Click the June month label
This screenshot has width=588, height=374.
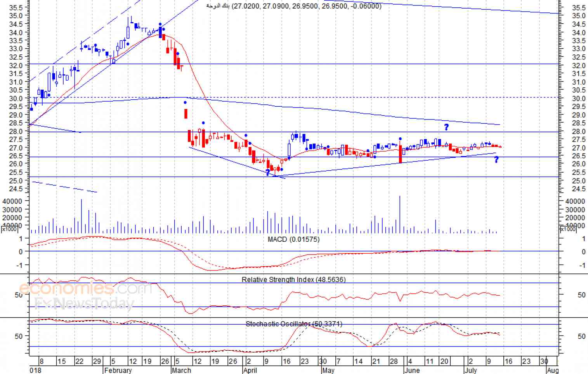412,370
